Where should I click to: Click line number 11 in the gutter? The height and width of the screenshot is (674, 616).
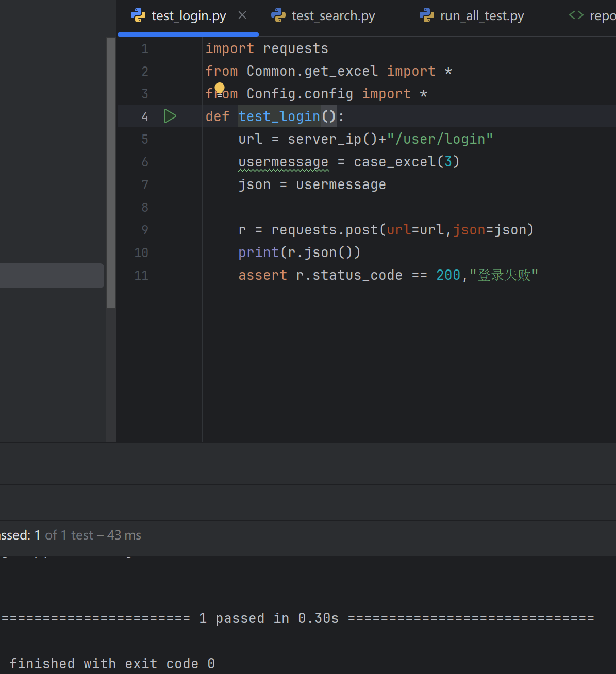[141, 276]
